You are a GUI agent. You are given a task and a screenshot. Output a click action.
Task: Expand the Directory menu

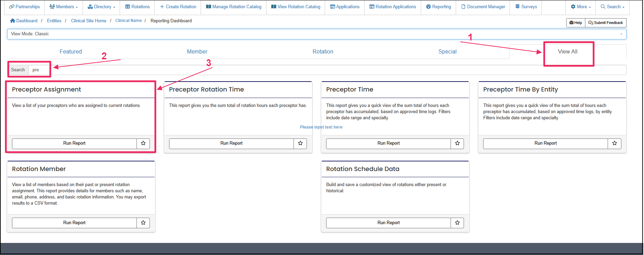point(102,7)
